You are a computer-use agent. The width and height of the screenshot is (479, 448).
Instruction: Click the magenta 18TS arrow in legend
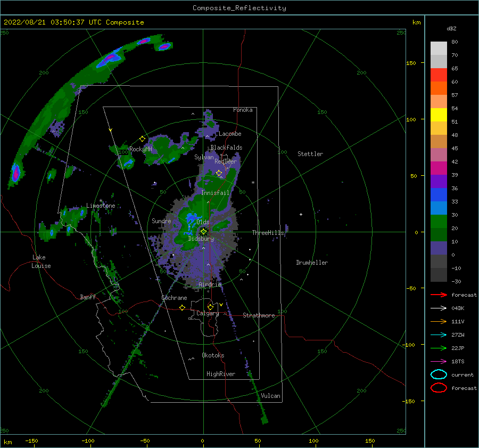tap(439, 362)
